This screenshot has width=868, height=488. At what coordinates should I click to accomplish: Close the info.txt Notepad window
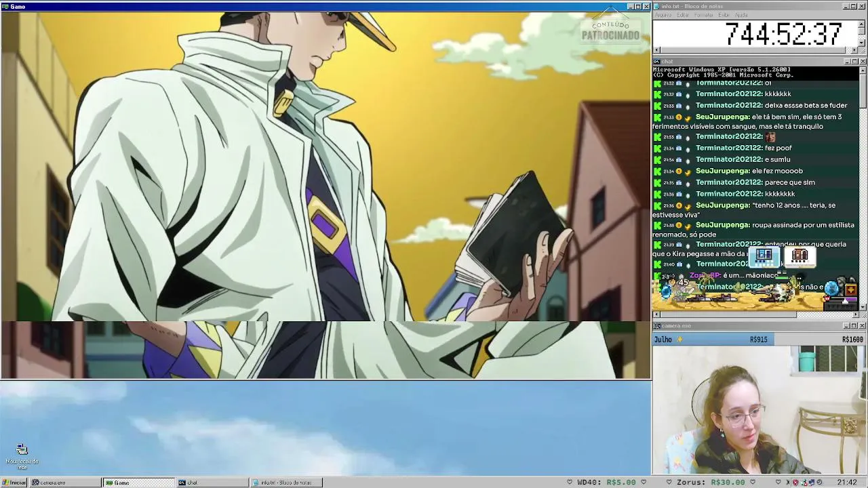(863, 6)
